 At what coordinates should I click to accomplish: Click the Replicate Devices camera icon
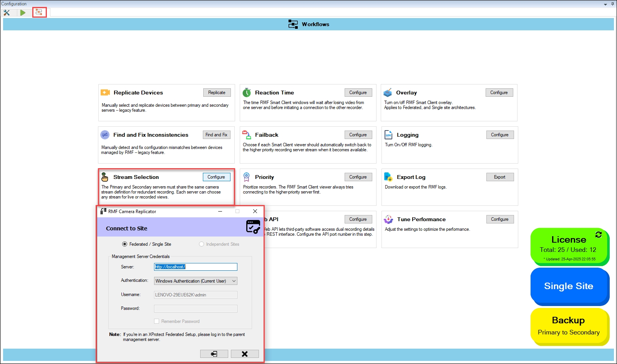click(105, 93)
